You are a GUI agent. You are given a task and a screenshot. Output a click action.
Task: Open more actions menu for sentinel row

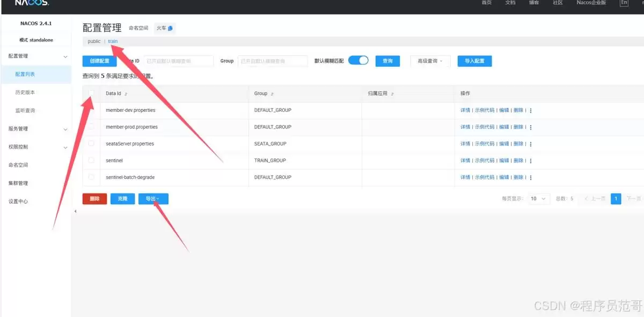531,161
